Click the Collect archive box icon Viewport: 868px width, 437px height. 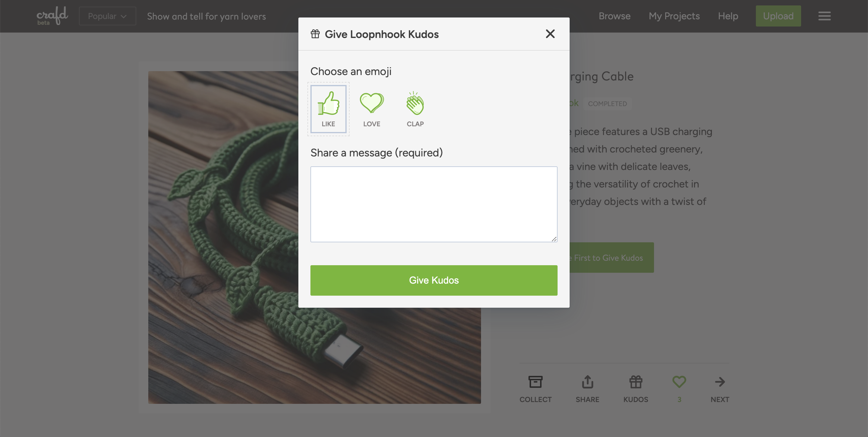tap(535, 382)
